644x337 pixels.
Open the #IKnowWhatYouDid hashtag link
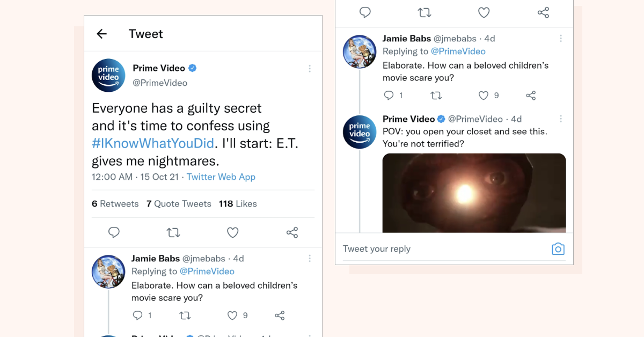pos(152,143)
